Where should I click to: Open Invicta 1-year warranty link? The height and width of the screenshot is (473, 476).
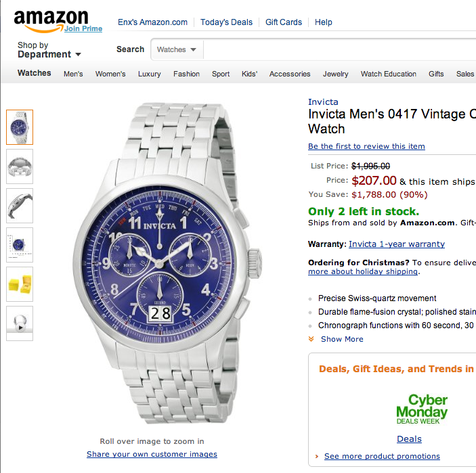pyautogui.click(x=396, y=244)
